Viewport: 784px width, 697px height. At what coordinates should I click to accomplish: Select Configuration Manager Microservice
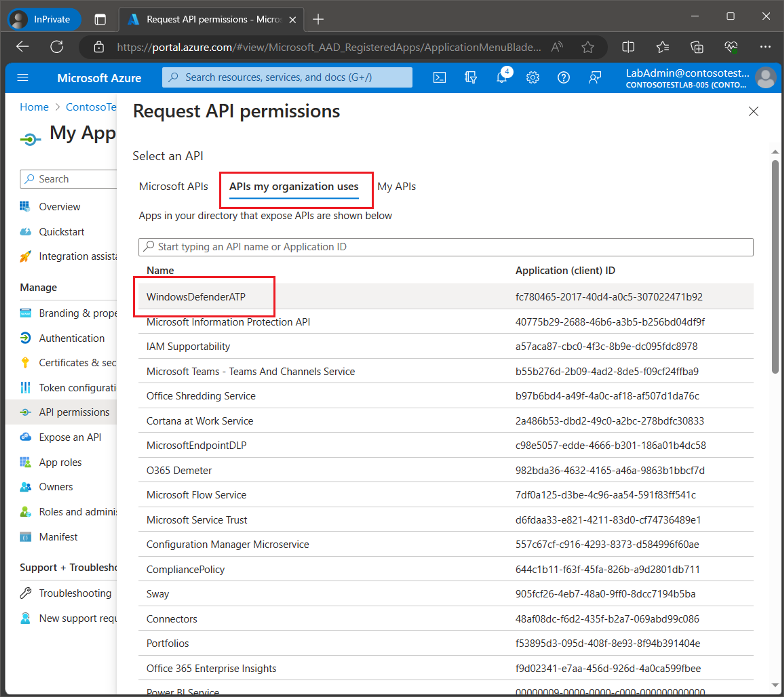point(446,544)
